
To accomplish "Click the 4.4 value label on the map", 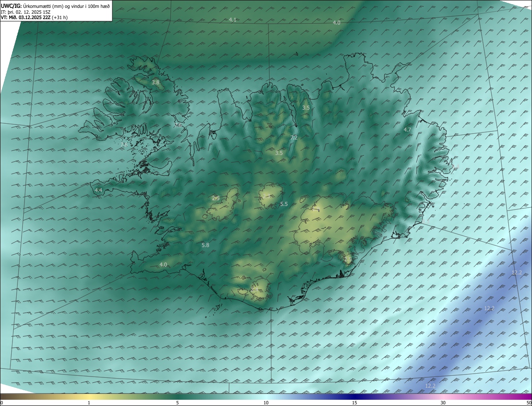I will coord(99,190).
